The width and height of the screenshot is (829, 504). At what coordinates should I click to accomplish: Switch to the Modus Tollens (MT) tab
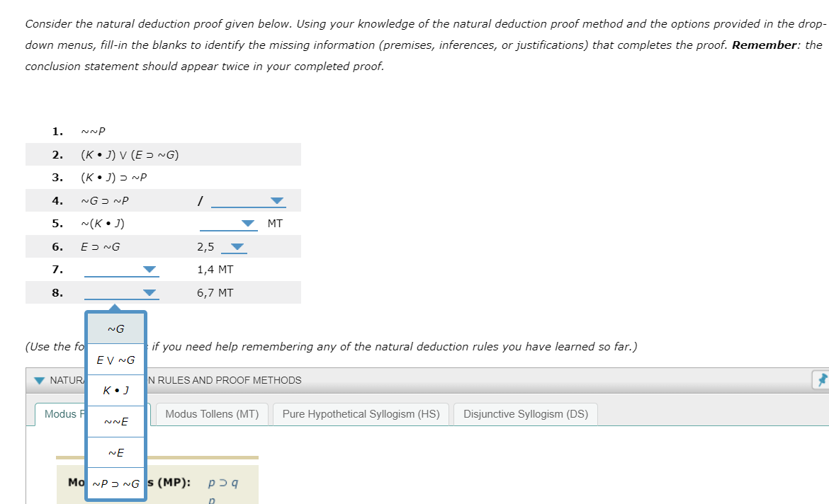tap(211, 414)
